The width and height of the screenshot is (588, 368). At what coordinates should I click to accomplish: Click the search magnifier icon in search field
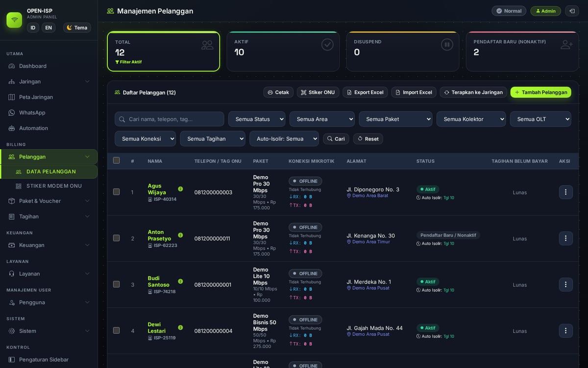pyautogui.click(x=122, y=119)
